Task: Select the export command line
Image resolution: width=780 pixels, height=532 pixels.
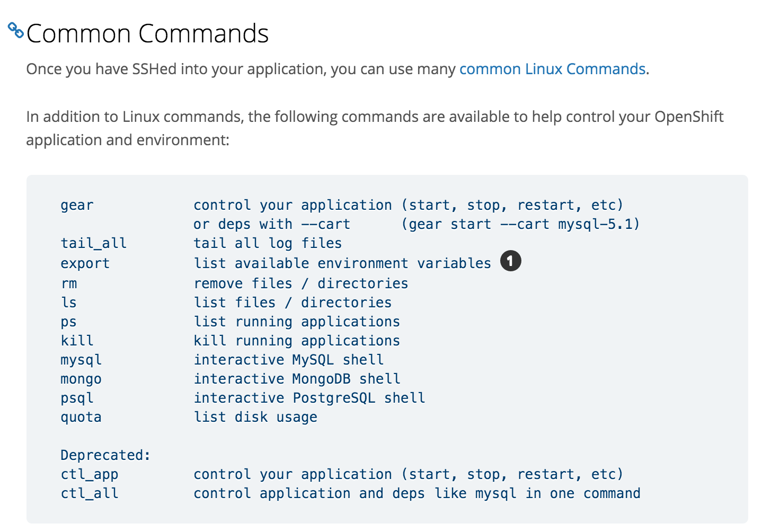Action: (85, 263)
